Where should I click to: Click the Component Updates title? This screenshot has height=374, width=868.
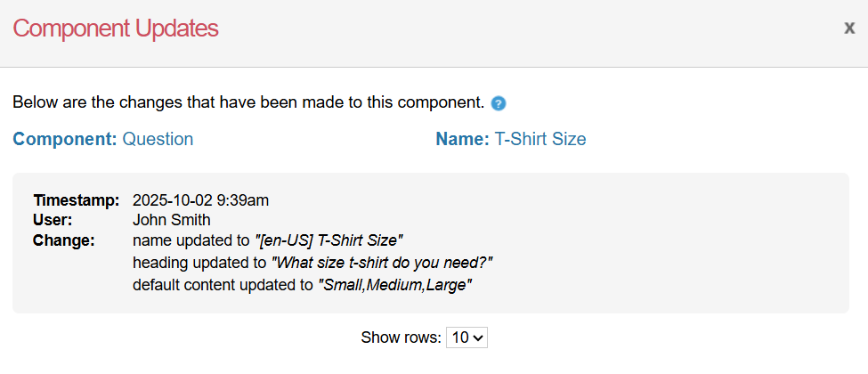tap(116, 28)
